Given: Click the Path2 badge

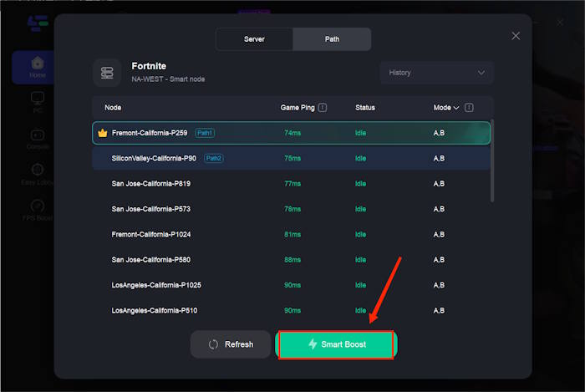Looking at the screenshot, I should pos(214,158).
